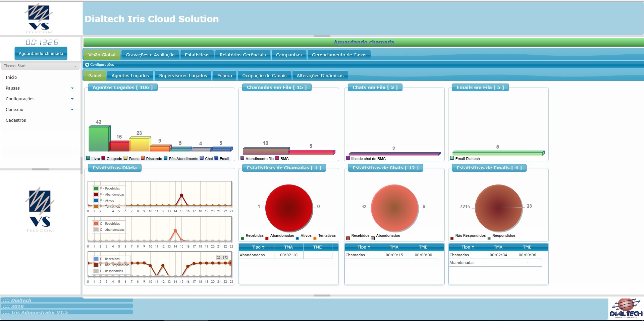Click the Ocupado legend color swatch

(103, 158)
